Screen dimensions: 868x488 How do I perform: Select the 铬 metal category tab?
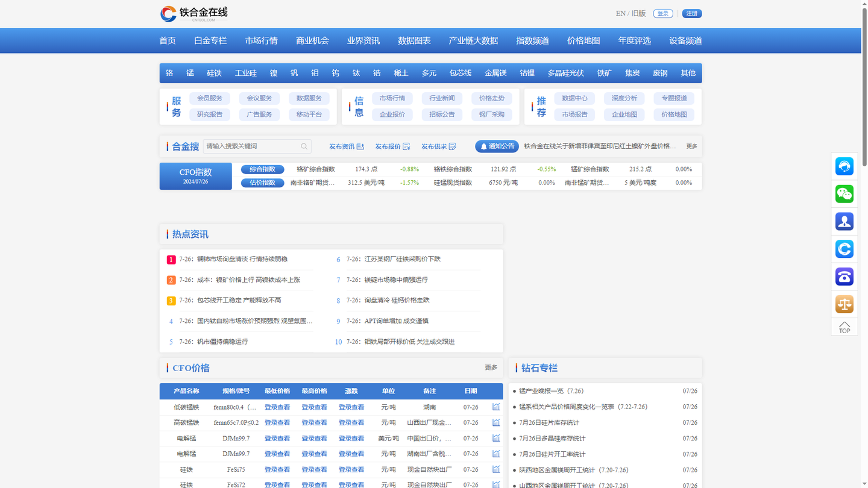(x=169, y=73)
